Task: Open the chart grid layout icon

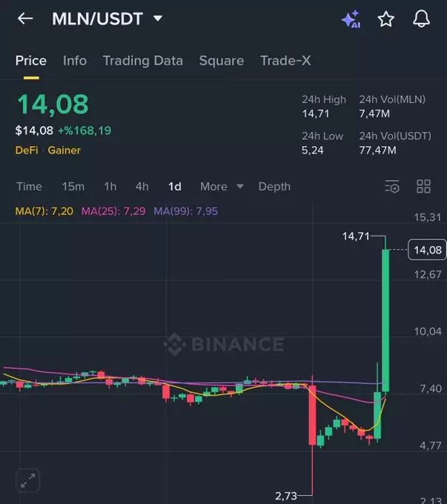Action: [x=423, y=187]
